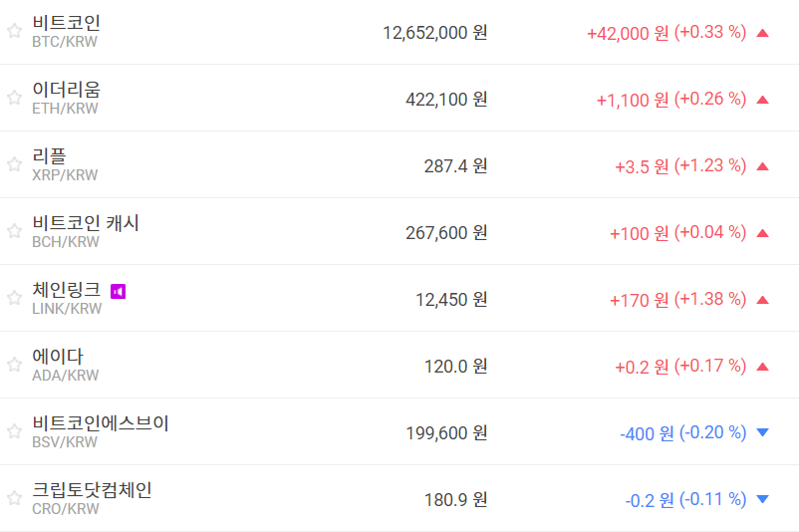
Task: Favorite Crypto.com Chain CRO/KRW via star
Action: [x=14, y=498]
